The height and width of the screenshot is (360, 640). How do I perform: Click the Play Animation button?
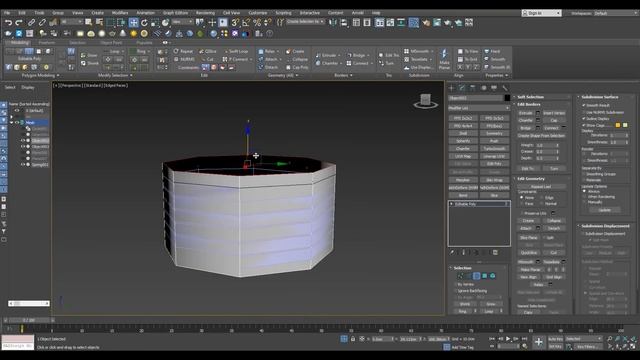pyautogui.click(x=508, y=339)
